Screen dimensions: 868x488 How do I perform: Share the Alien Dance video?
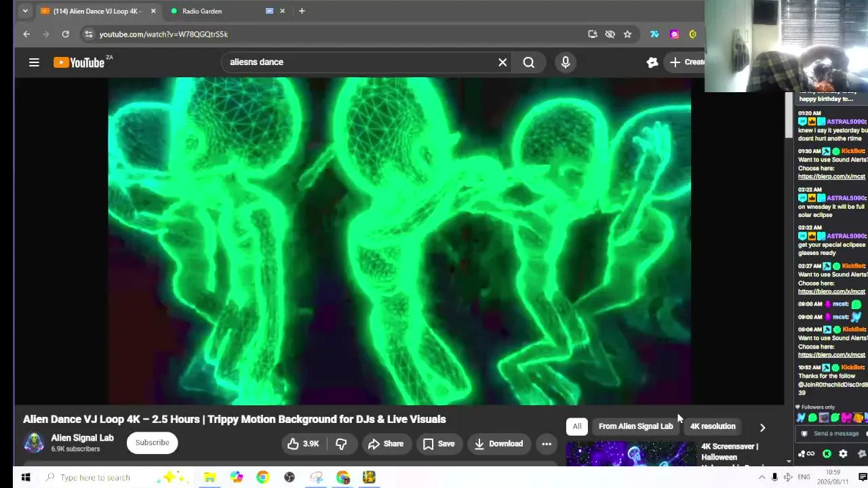point(386,444)
